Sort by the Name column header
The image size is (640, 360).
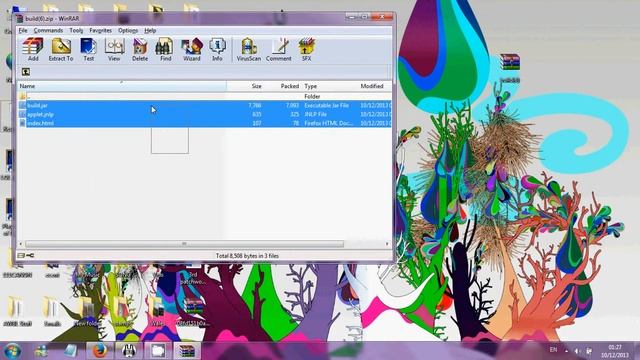(122, 86)
